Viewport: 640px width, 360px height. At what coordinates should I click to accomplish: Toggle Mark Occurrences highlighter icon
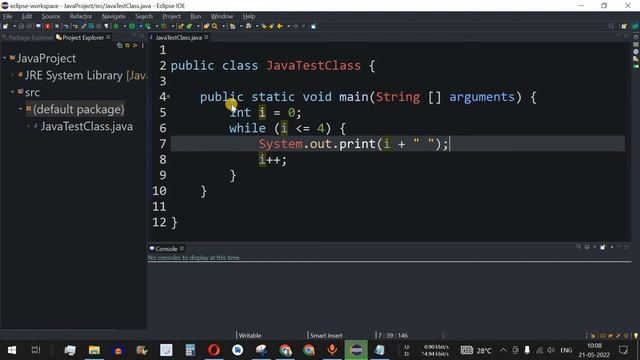click(x=83, y=26)
